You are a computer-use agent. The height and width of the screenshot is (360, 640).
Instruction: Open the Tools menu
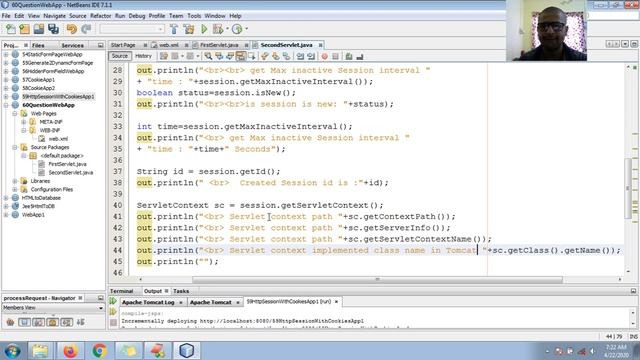(194, 16)
